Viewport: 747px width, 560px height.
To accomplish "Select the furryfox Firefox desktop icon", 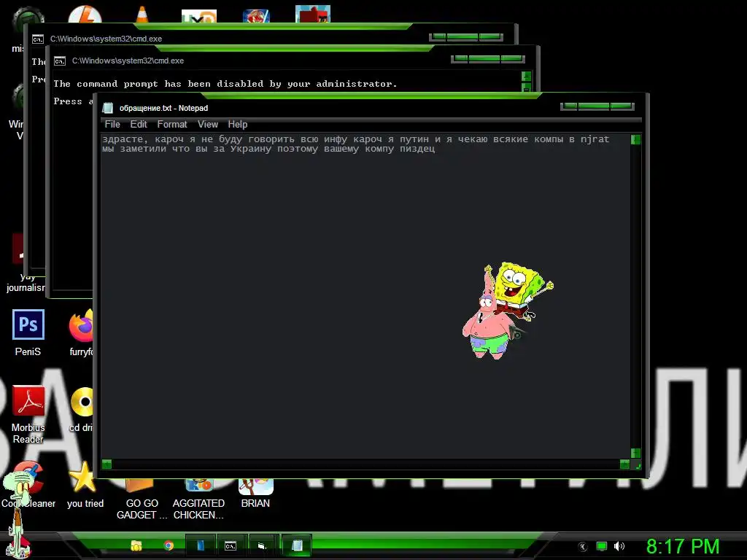I will (82, 332).
